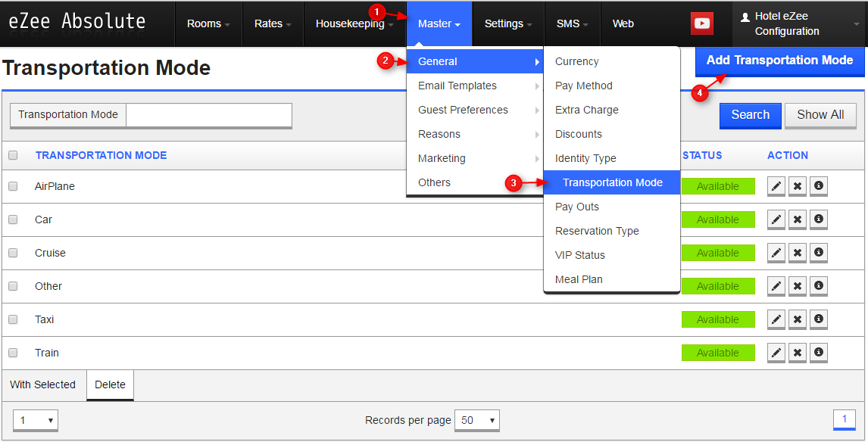Delete the Cruise row with X icon

point(797,253)
